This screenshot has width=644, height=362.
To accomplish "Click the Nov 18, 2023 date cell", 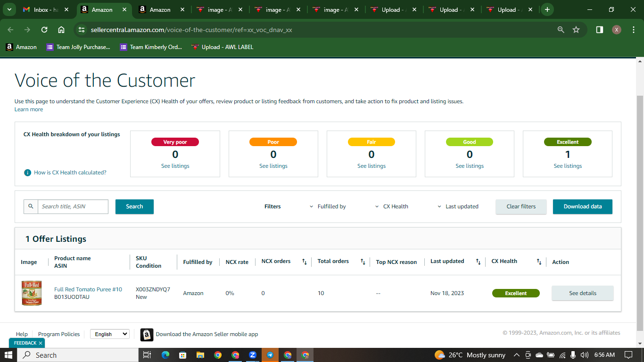I will [x=447, y=293].
